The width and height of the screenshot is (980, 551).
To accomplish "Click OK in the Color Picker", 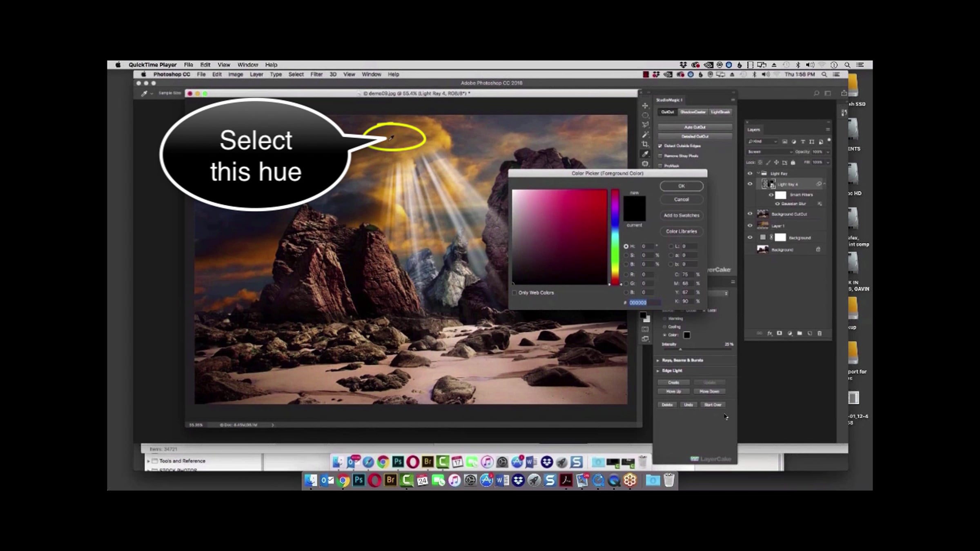I will [x=681, y=186].
